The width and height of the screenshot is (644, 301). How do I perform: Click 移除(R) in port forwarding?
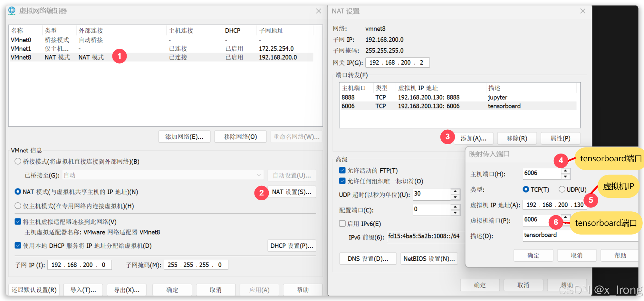tap(517, 138)
